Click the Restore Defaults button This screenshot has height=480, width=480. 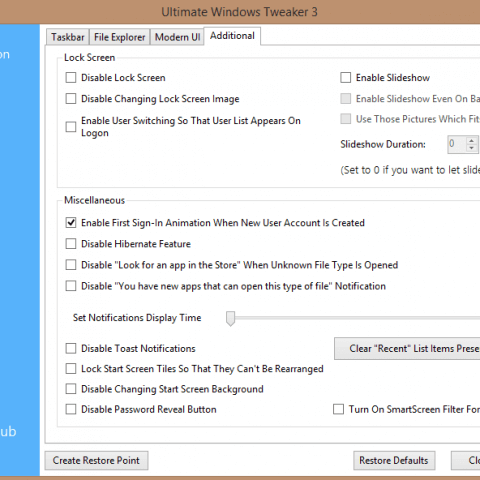point(394,461)
